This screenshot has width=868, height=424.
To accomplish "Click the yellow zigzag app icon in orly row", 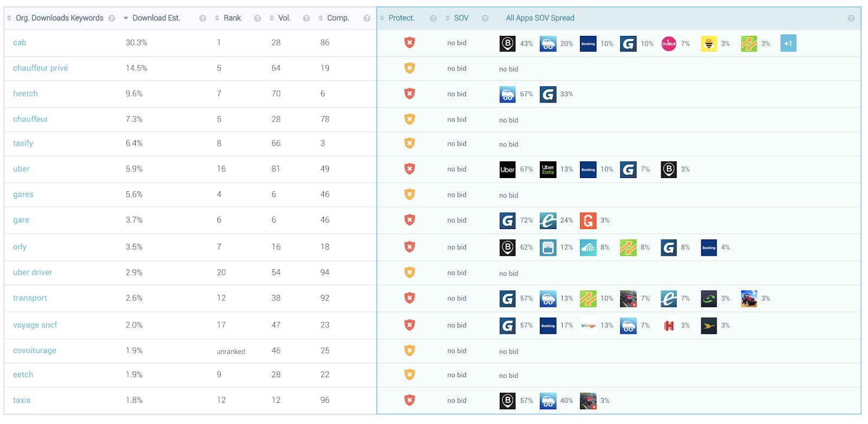I will [628, 248].
